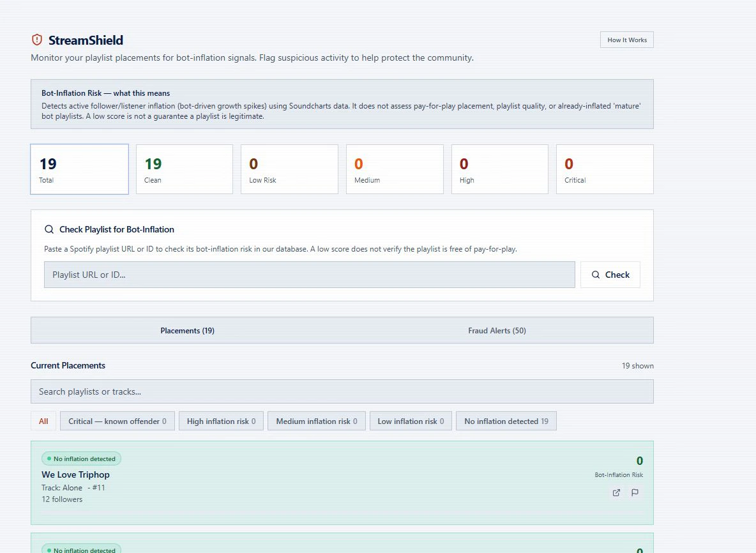Filter by Medium inflation risk
This screenshot has height=553, width=756.
pyautogui.click(x=316, y=421)
